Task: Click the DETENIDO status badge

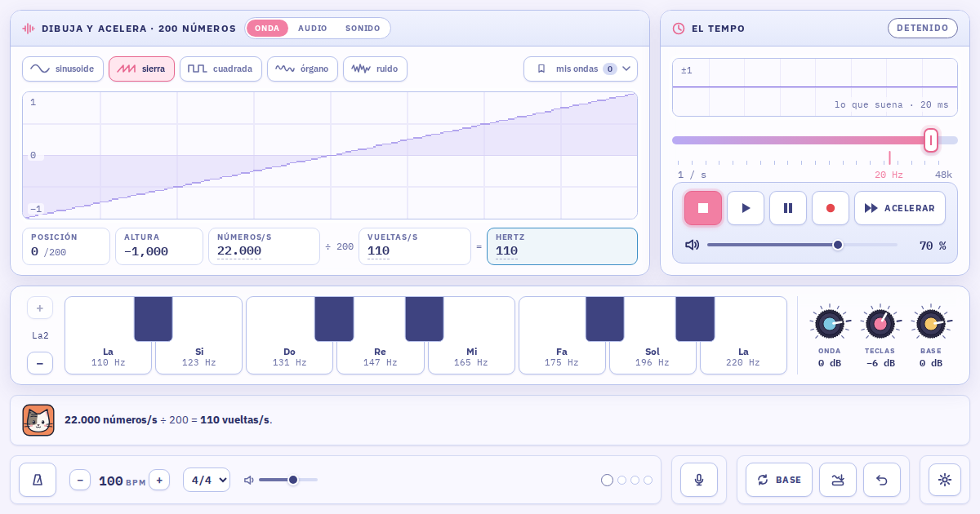Action: 923,28
